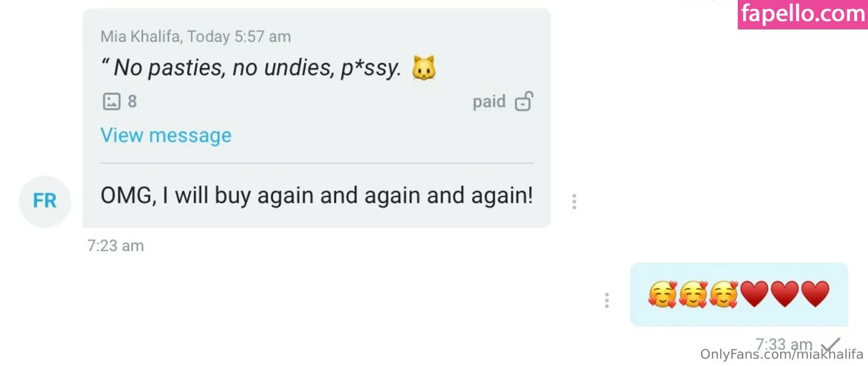Open options menu beside the emoji reply
Screen dimensions: 868x366
click(607, 300)
